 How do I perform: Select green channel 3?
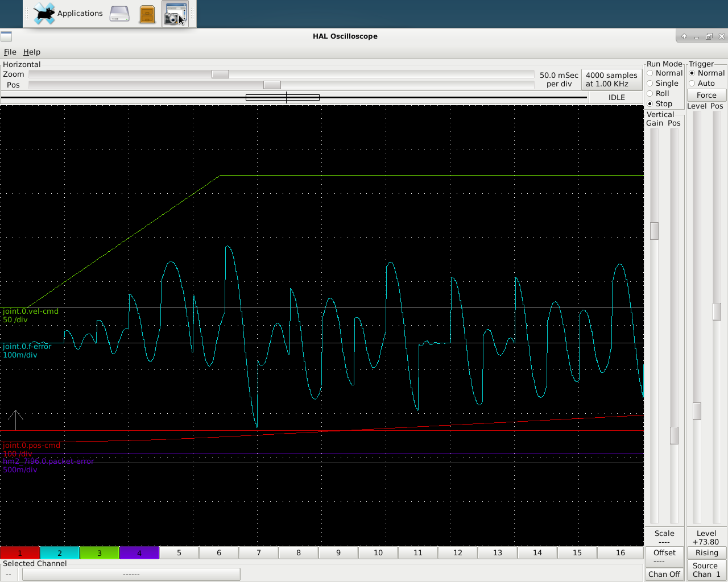(x=100, y=553)
